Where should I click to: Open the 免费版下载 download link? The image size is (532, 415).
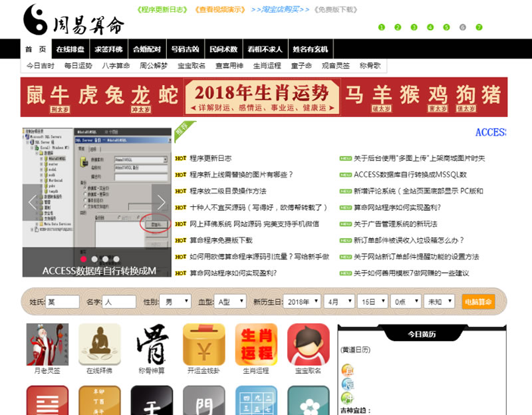(x=336, y=9)
